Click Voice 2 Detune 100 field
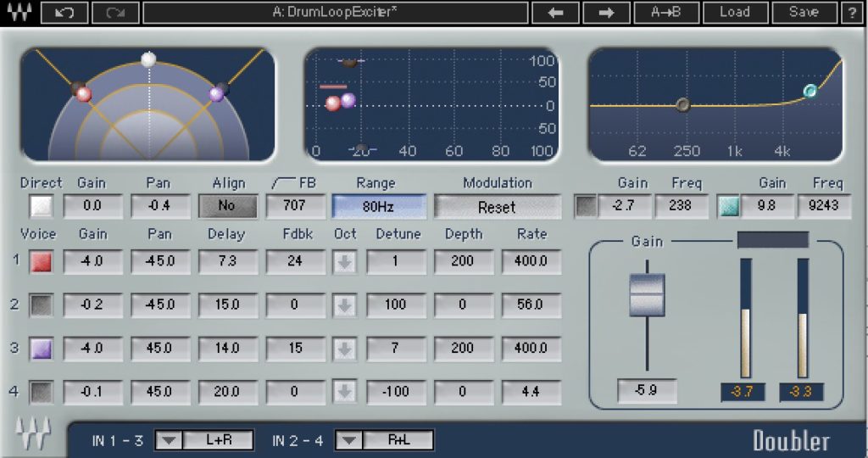The image size is (868, 458). [396, 305]
